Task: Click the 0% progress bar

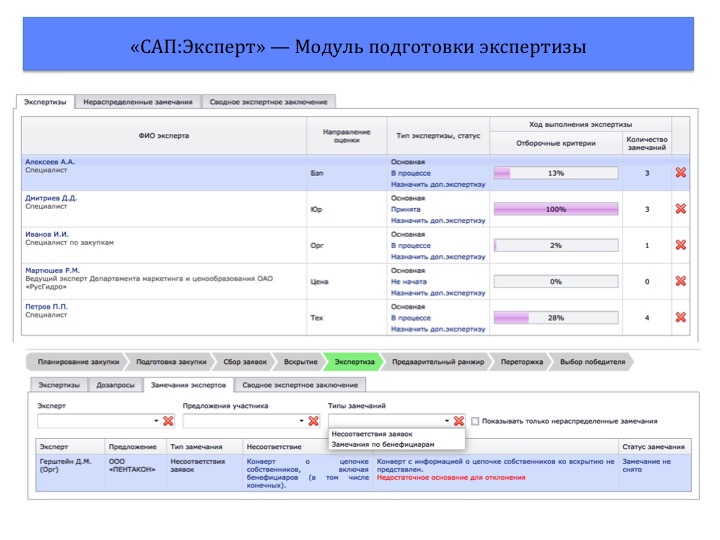Action: click(x=556, y=281)
